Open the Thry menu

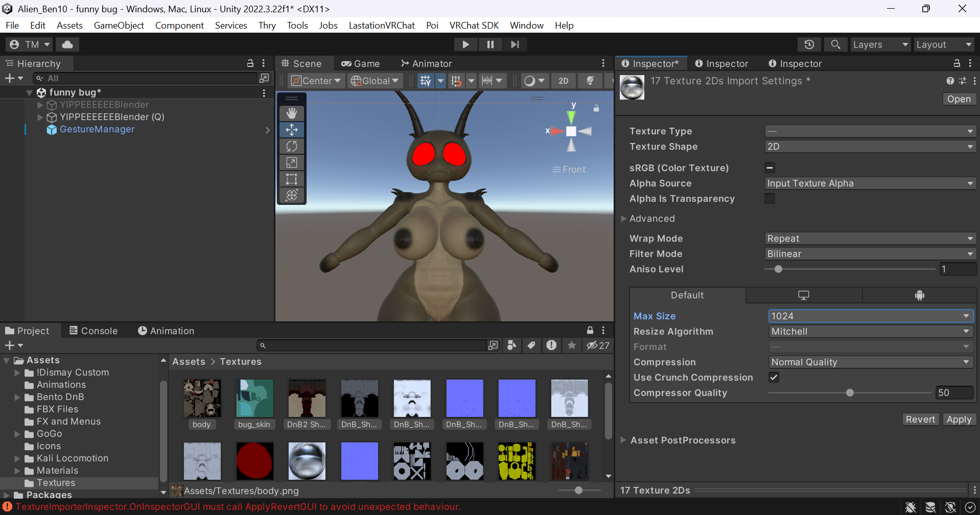267,26
